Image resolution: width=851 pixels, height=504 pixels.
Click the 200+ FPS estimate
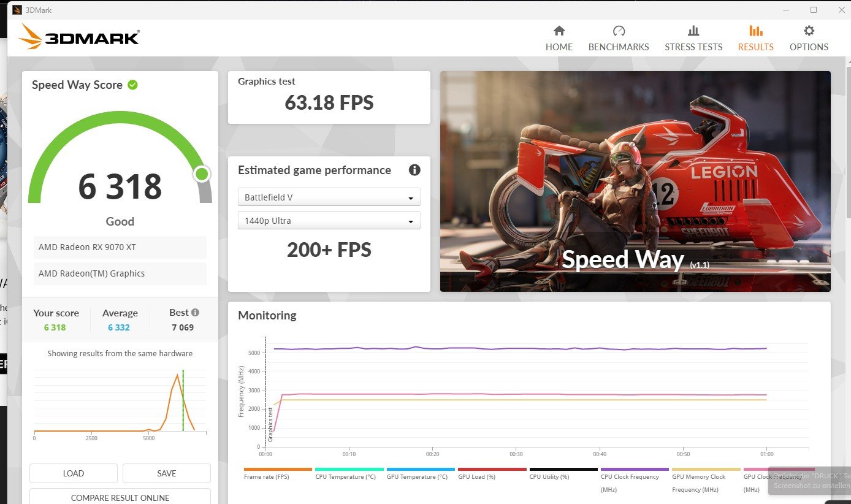(329, 250)
